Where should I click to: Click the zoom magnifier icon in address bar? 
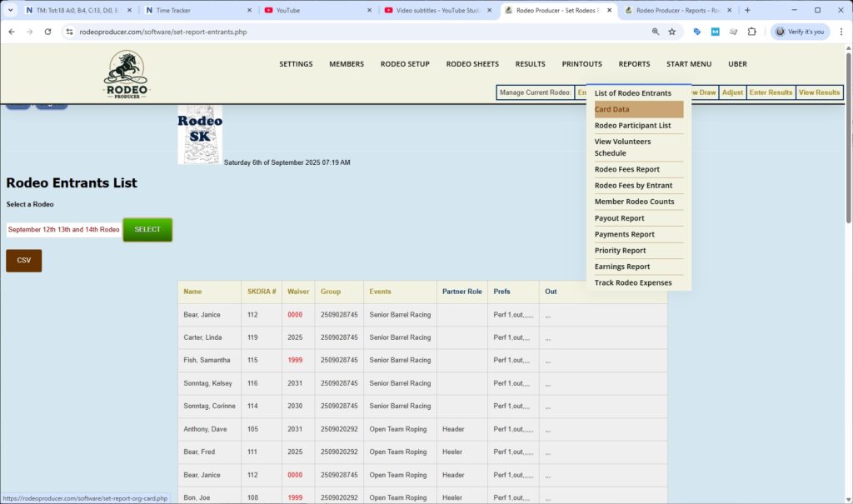coord(655,31)
